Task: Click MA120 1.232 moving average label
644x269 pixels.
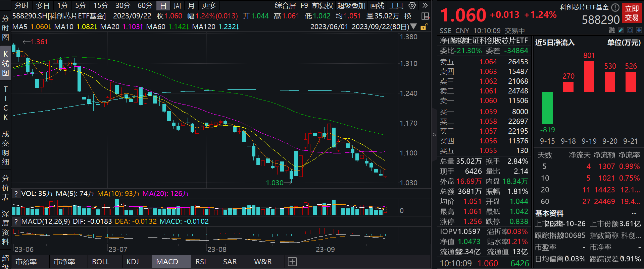Action: click(x=215, y=26)
